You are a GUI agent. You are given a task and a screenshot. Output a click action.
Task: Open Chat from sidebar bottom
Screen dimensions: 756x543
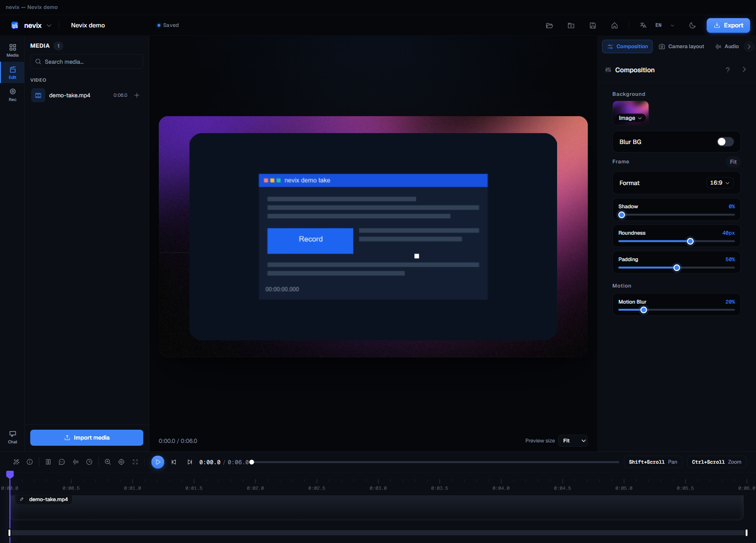coord(13,437)
